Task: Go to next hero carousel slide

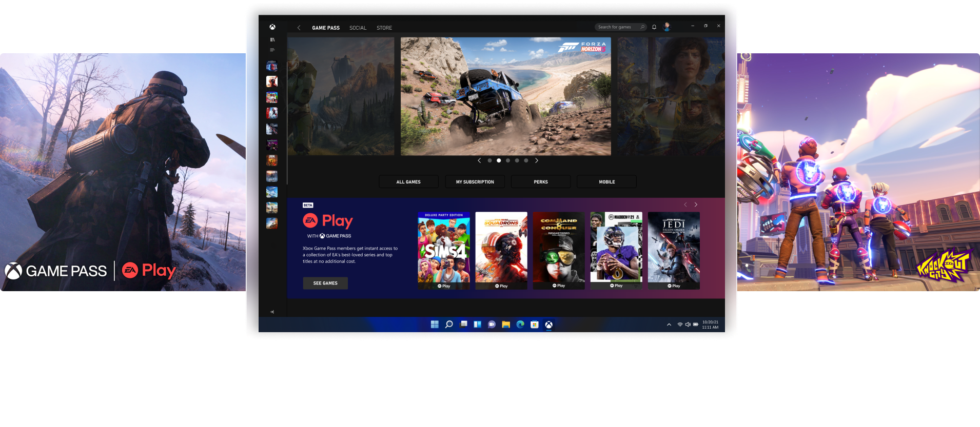Action: (x=537, y=160)
